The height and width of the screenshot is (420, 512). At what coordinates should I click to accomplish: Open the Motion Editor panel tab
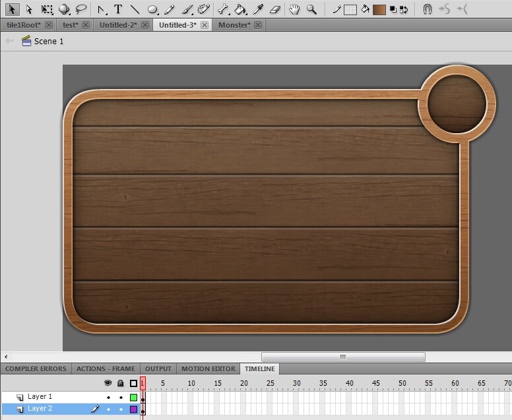tap(208, 369)
